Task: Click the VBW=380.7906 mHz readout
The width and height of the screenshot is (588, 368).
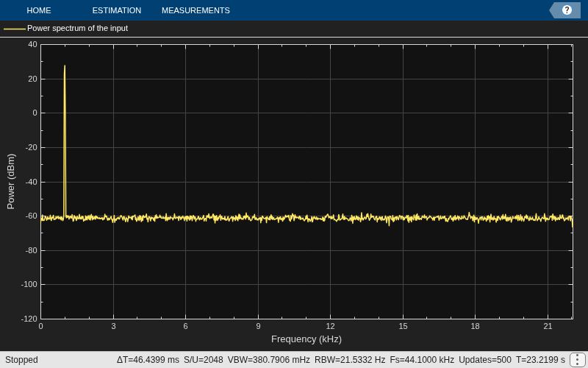Action: [x=268, y=360]
